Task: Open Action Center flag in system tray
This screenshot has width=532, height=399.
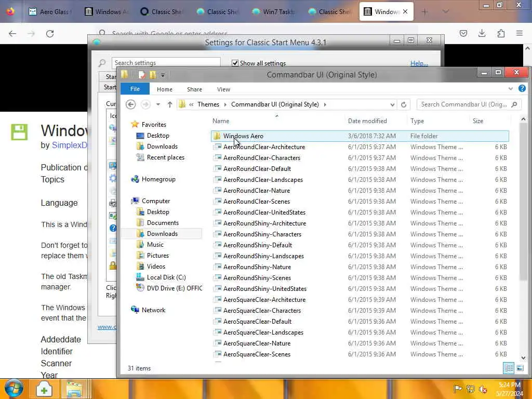Action: [457, 389]
